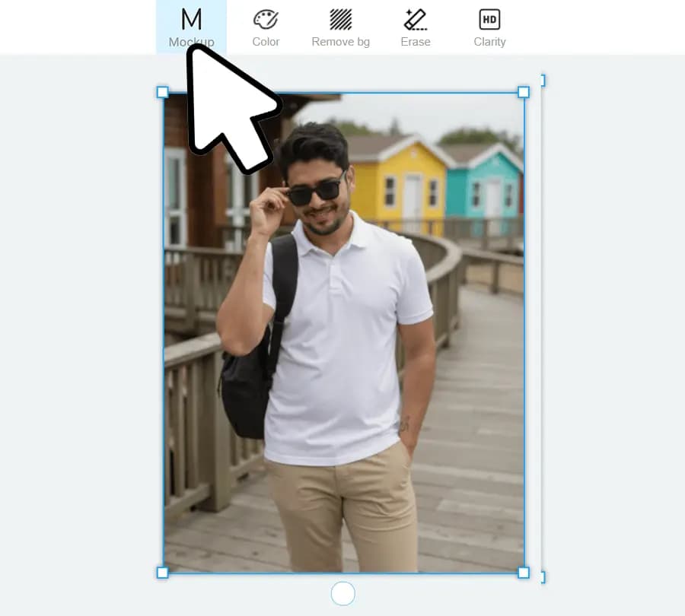Click the Erase text label

coord(415,42)
